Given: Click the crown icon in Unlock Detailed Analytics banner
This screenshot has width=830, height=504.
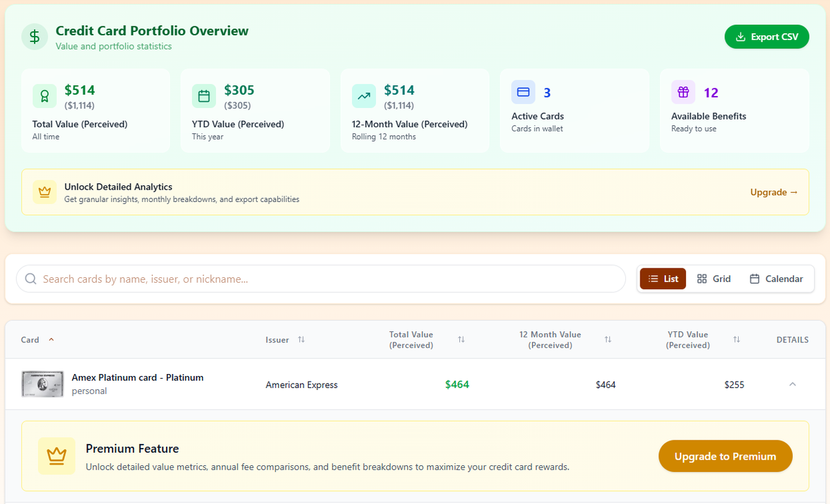Looking at the screenshot, I should pyautogui.click(x=44, y=192).
